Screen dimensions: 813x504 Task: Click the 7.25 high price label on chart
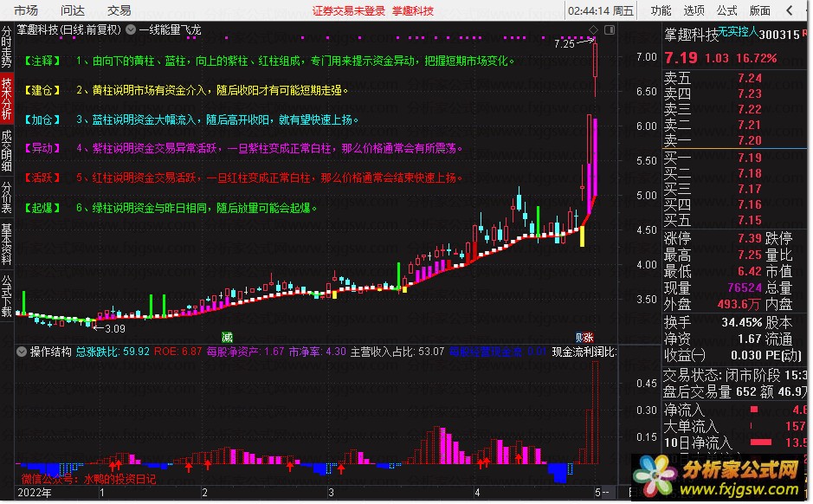pyautogui.click(x=565, y=44)
